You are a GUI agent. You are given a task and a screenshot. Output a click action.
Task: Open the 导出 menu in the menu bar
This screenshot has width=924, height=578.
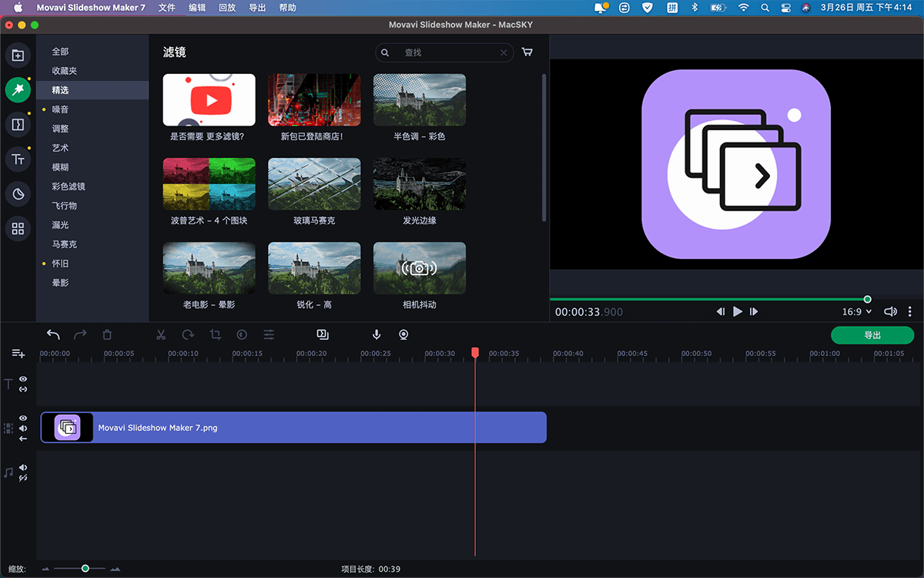point(257,8)
